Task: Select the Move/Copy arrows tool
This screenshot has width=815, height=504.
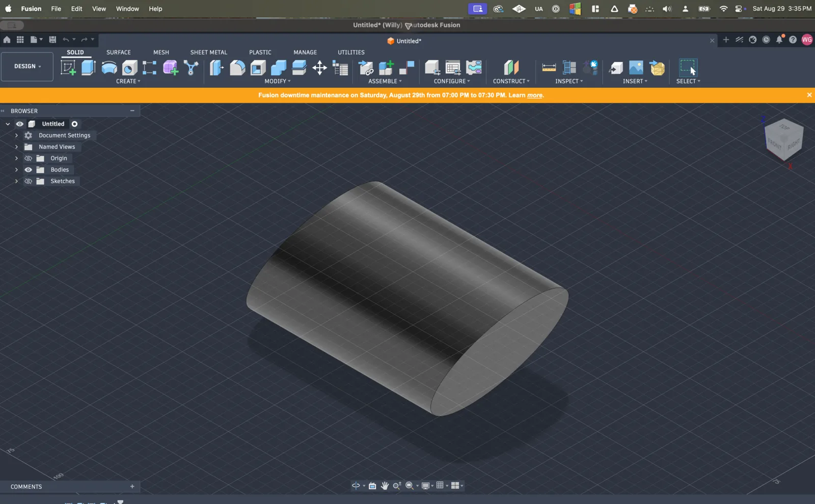Action: [320, 67]
